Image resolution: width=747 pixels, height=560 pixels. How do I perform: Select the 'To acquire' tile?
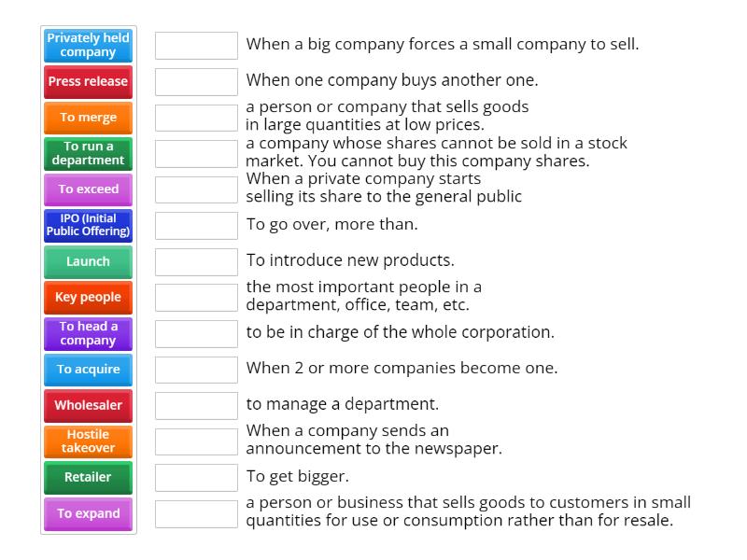[89, 370]
